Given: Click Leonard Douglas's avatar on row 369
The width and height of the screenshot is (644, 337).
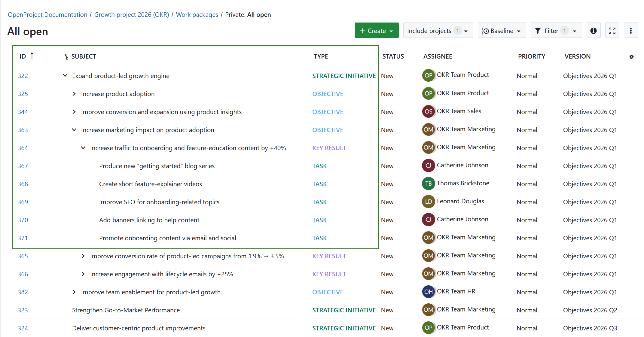Looking at the screenshot, I should point(428,202).
